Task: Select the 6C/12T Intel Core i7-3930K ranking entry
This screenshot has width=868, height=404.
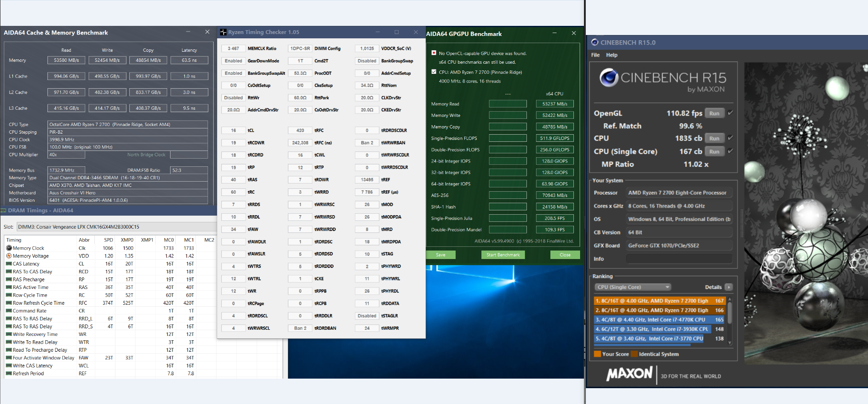Action: (660, 329)
